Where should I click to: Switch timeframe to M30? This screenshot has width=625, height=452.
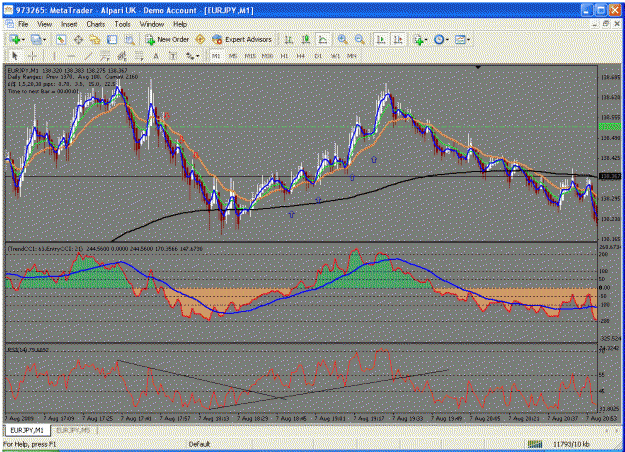267,56
